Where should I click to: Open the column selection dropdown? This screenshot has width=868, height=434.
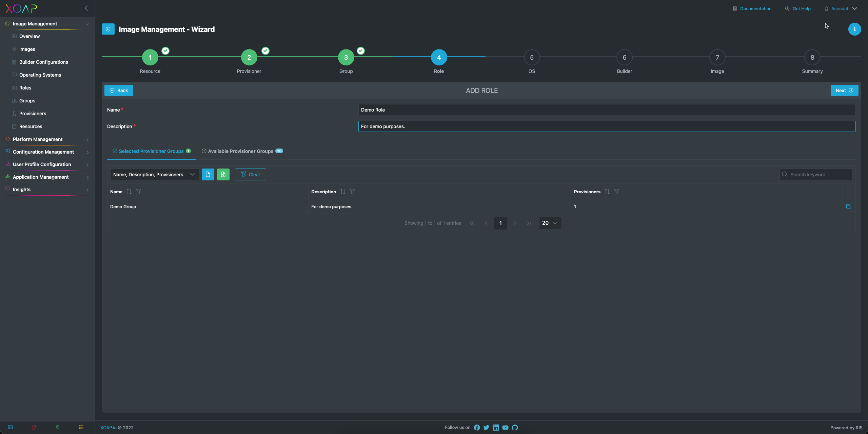(154, 174)
